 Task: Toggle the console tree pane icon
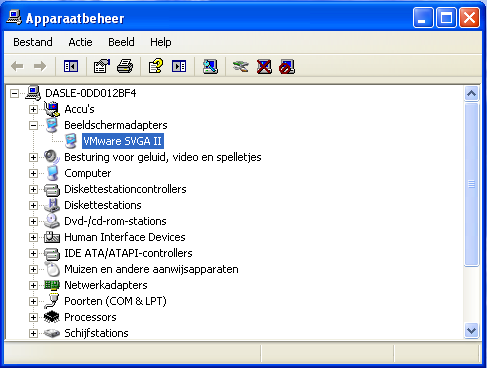tap(71, 66)
